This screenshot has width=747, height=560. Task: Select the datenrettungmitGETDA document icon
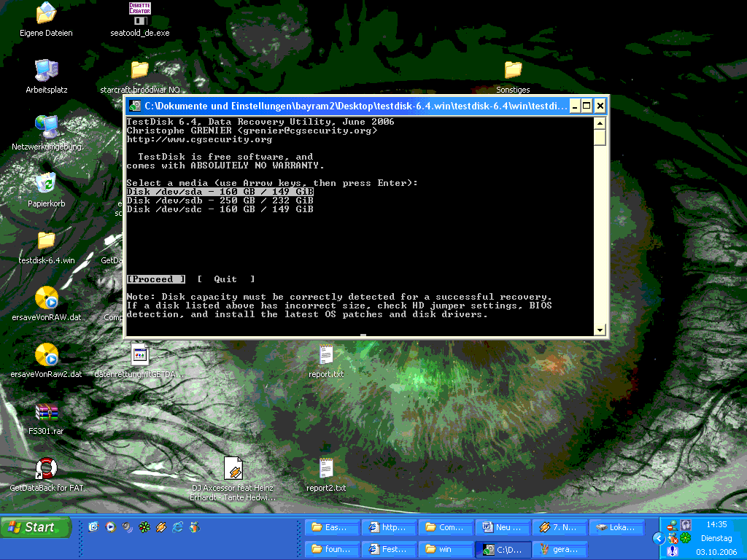[x=139, y=355]
